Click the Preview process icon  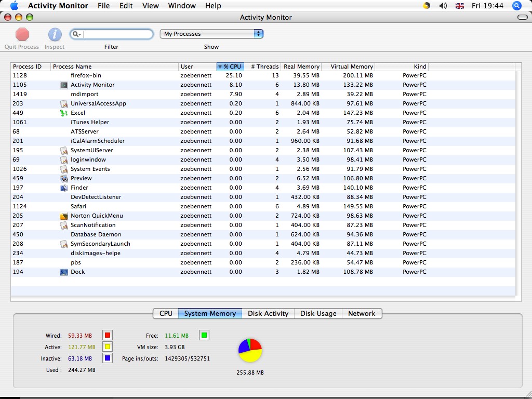tap(64, 178)
